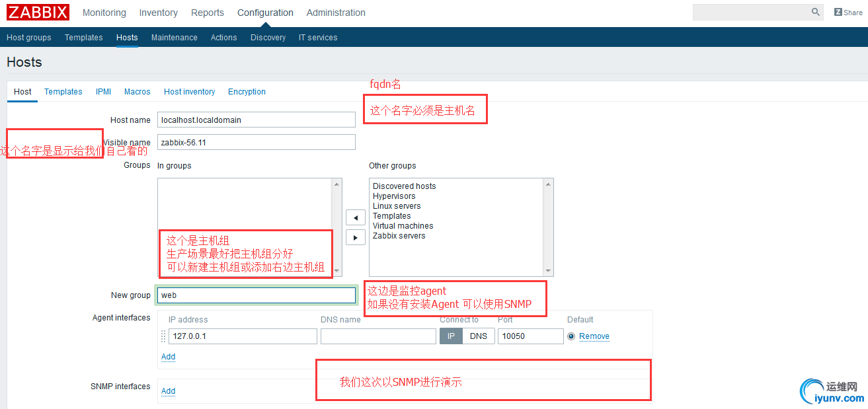Image resolution: width=868 pixels, height=409 pixels.
Task: Click the IP address field showing 127.0.0.1
Action: 243,336
